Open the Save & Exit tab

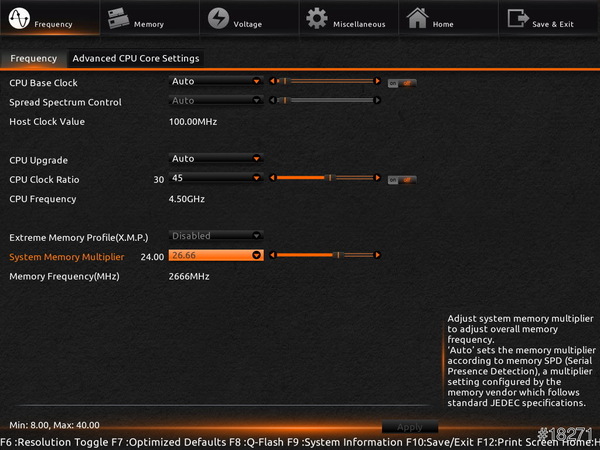pyautogui.click(x=549, y=18)
